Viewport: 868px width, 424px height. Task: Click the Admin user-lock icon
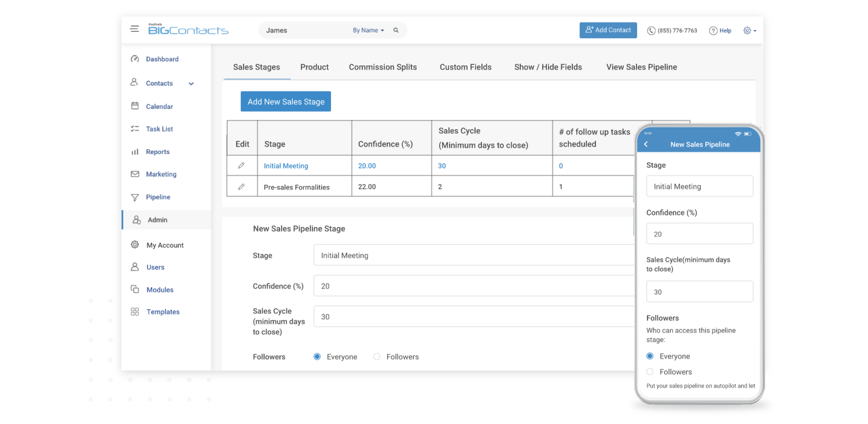coord(137,220)
